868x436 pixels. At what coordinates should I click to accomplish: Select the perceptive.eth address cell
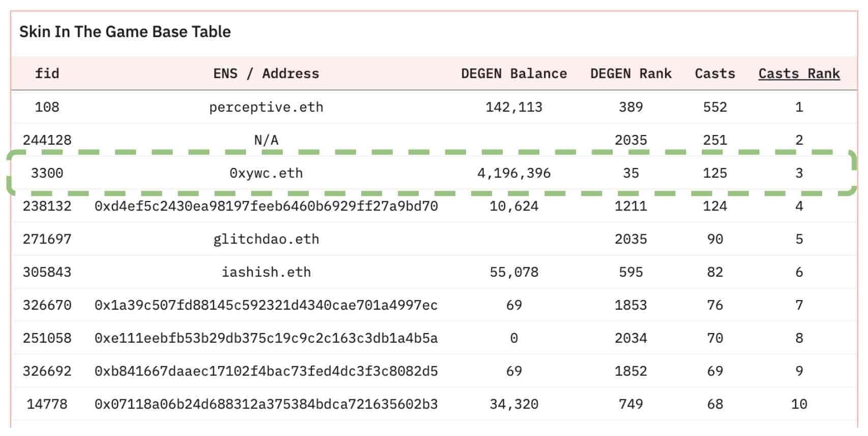point(266,107)
